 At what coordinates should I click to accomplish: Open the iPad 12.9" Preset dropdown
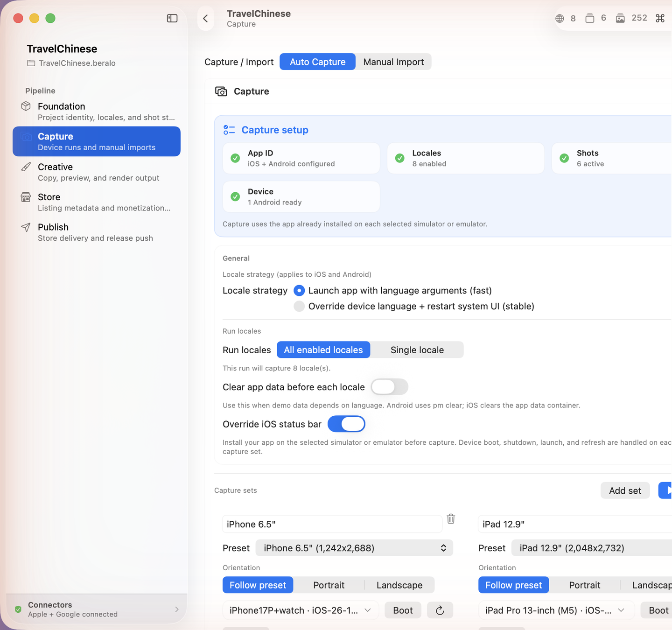click(592, 548)
